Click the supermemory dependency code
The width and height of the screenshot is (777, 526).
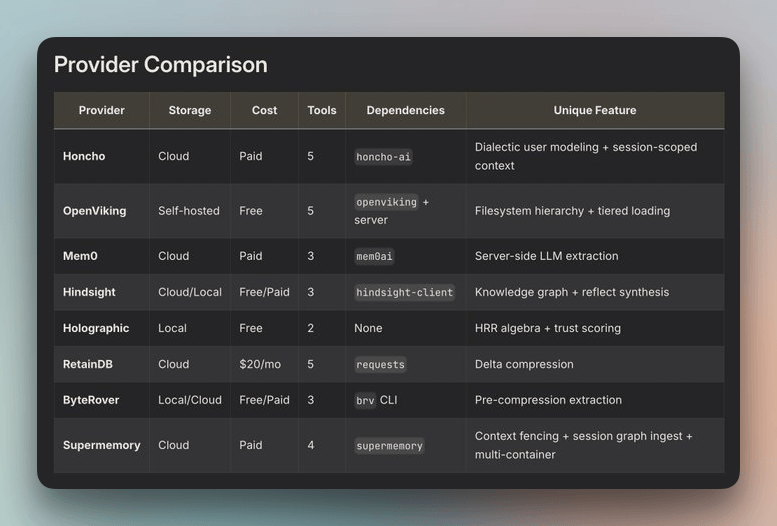tap(389, 446)
